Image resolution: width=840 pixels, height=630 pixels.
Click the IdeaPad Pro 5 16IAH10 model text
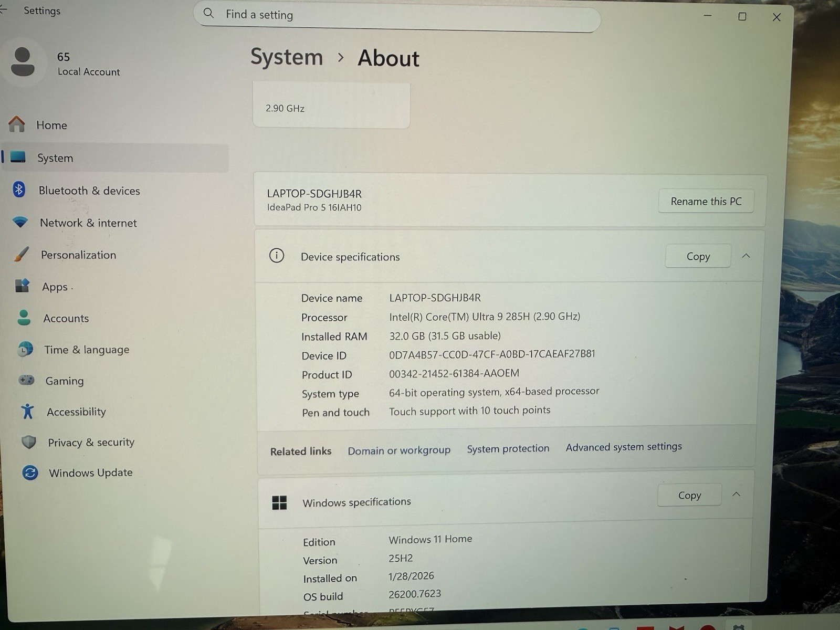click(x=314, y=207)
